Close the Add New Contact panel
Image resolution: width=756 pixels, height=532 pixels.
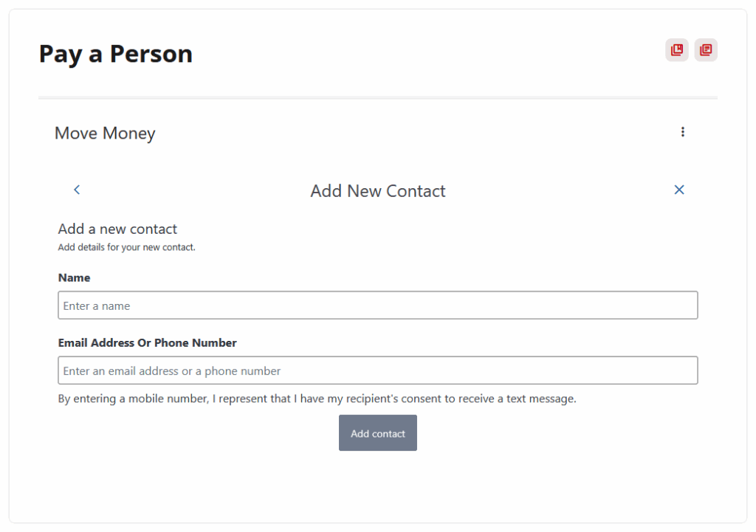(679, 190)
